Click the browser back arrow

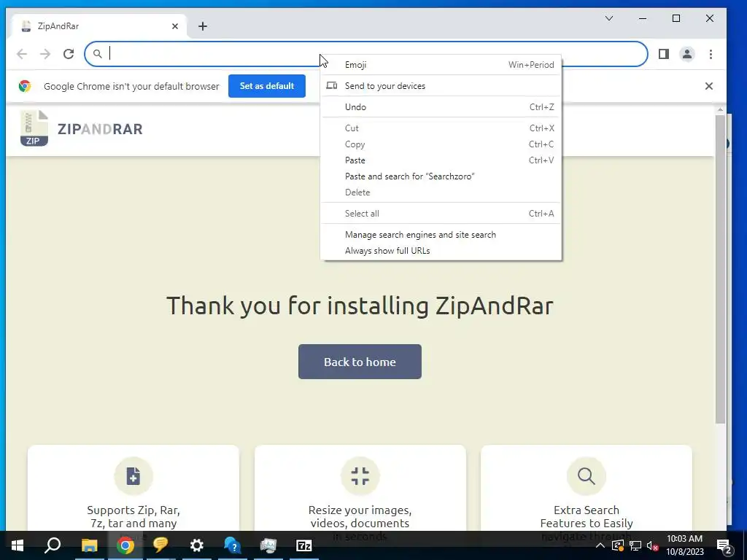pos(22,54)
